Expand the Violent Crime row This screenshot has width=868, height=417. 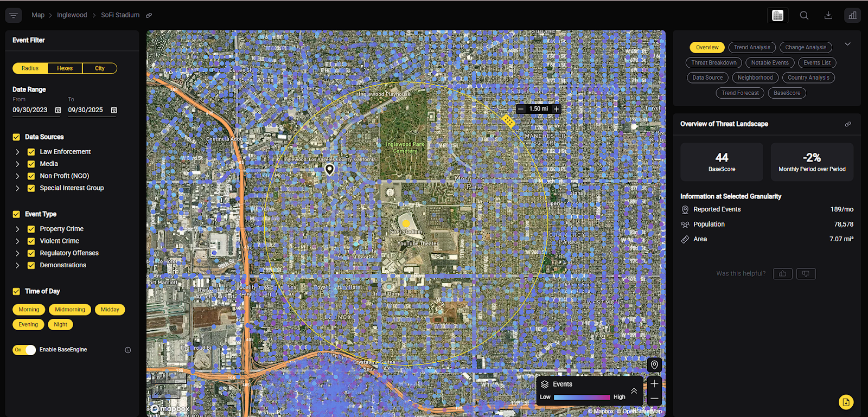click(x=17, y=241)
